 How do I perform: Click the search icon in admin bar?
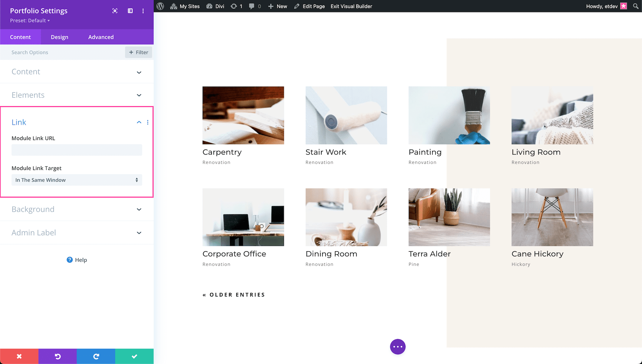click(x=635, y=6)
